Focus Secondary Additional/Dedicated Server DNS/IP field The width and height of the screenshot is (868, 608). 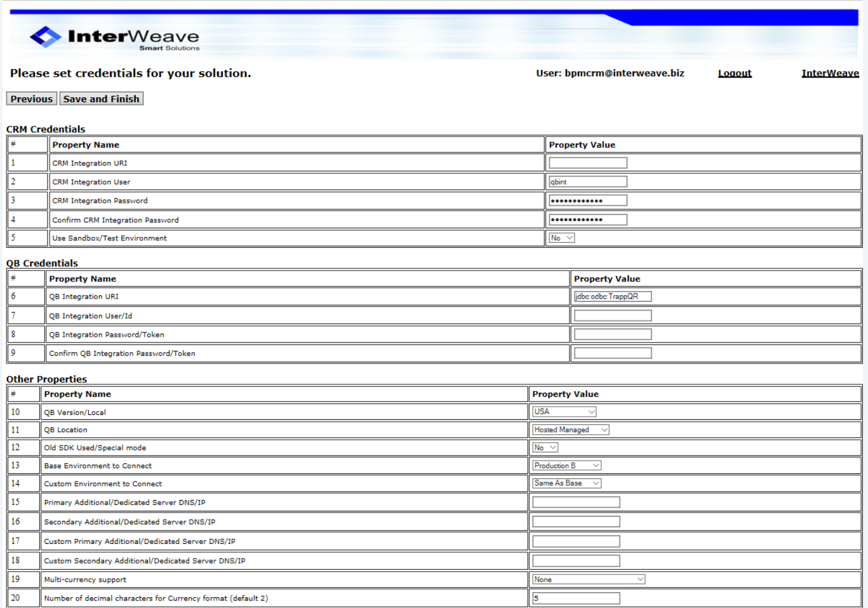click(x=576, y=522)
